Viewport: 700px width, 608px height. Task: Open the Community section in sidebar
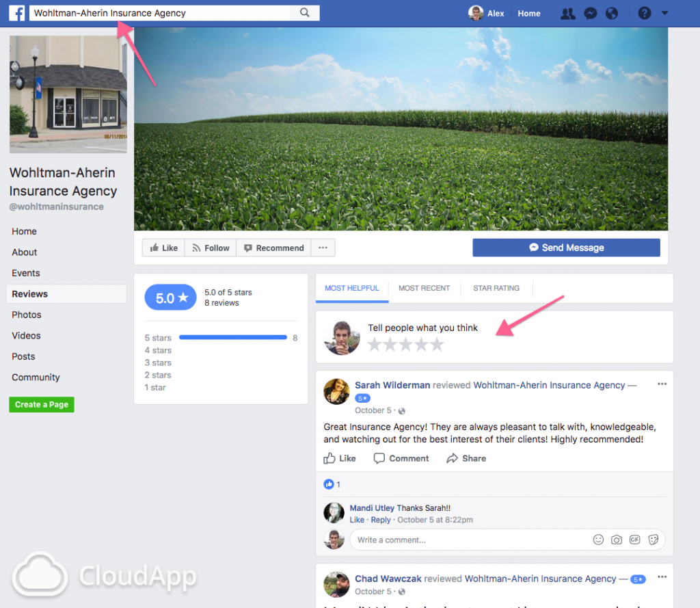[36, 378]
